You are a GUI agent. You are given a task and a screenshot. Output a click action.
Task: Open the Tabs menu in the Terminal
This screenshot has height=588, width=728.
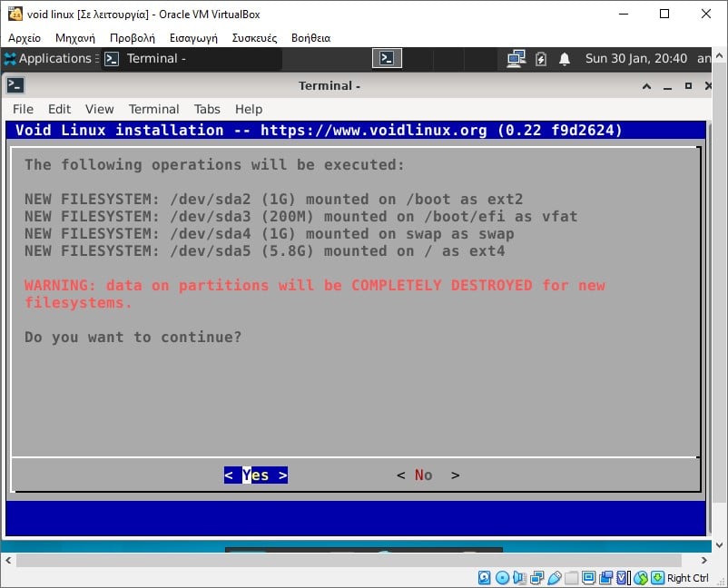[207, 109]
